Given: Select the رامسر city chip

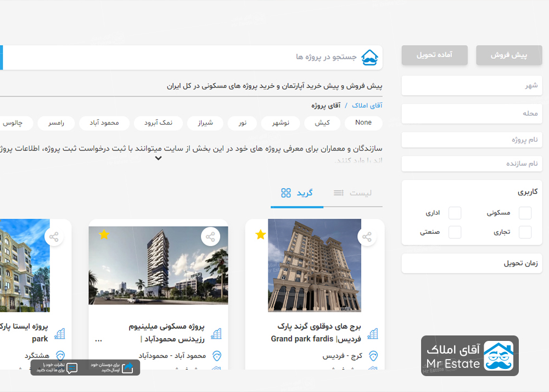Looking at the screenshot, I should (x=56, y=123).
